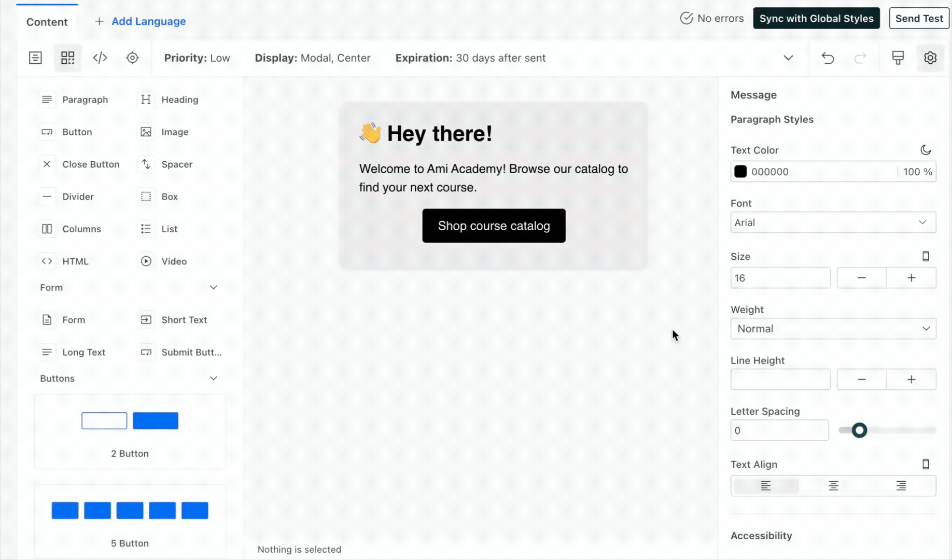The height and width of the screenshot is (560, 952).
Task: Select center text alignment
Action: pos(833,486)
